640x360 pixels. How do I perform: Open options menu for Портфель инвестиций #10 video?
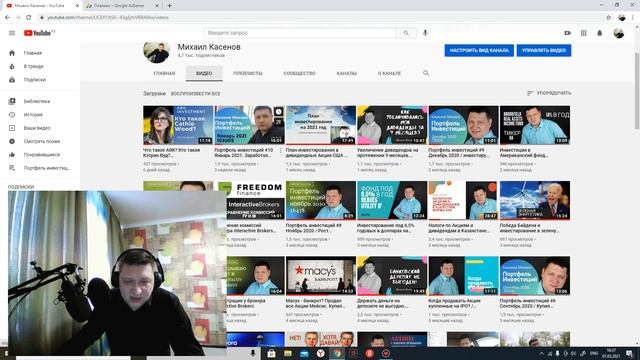(x=280, y=151)
